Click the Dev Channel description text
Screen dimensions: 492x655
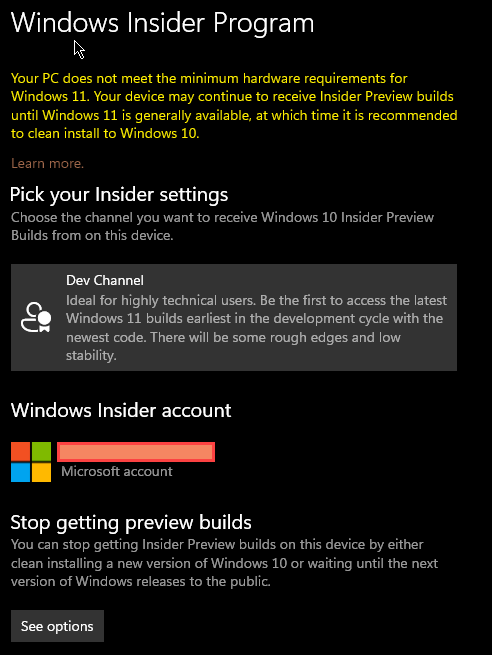(256, 328)
